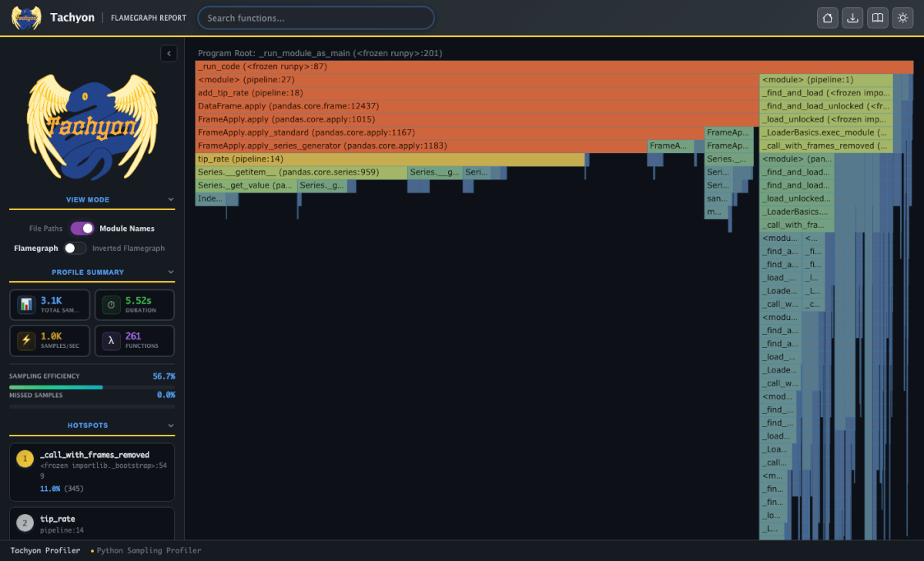Screen dimensions: 924x561
Task: Toggle Flamegraph / Inverted Flamegraph switch
Action: (75, 248)
